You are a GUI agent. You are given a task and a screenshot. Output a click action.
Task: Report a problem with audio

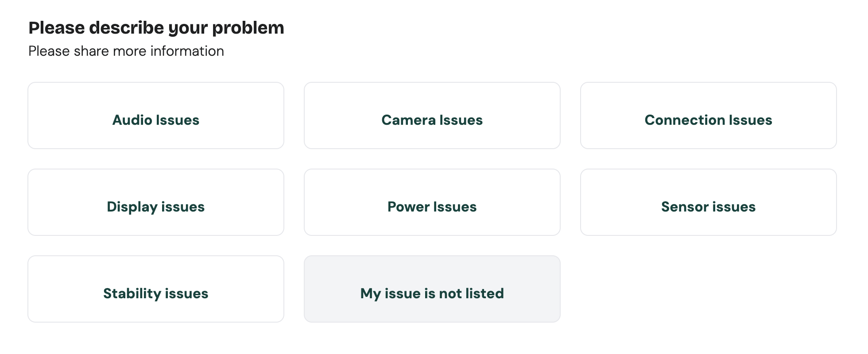tap(156, 116)
